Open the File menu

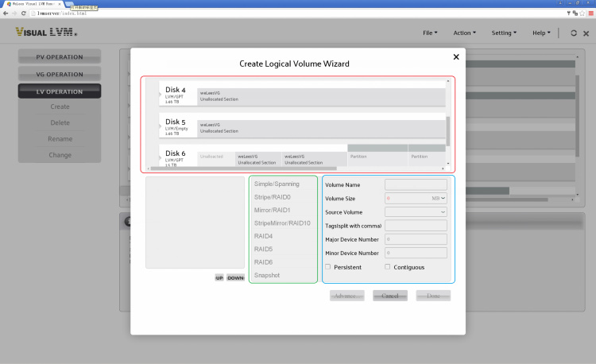tap(430, 33)
